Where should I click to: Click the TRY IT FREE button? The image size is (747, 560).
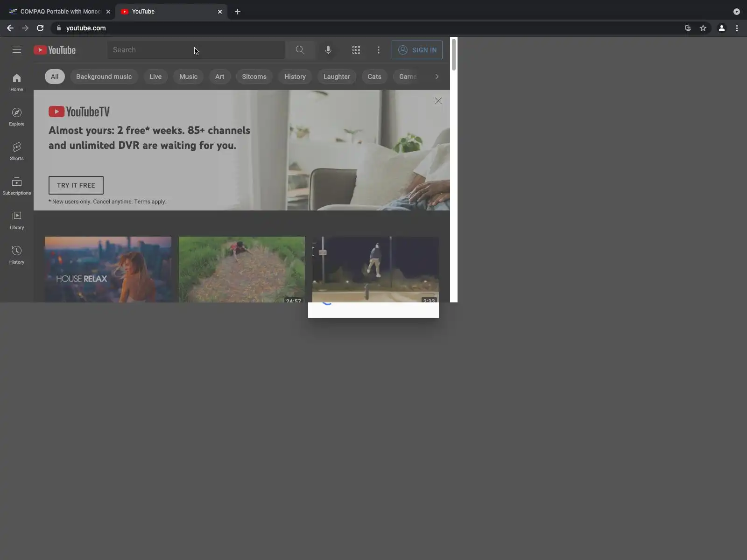[x=76, y=185]
